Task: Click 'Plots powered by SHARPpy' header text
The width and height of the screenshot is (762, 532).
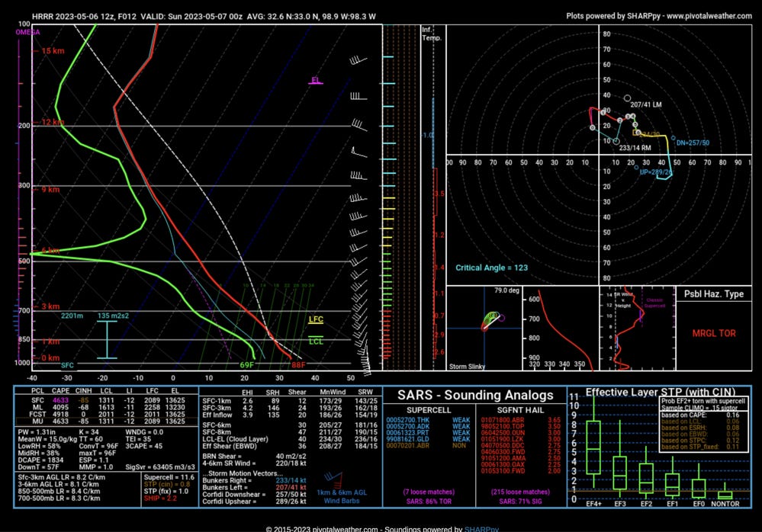Action: pyautogui.click(x=658, y=15)
